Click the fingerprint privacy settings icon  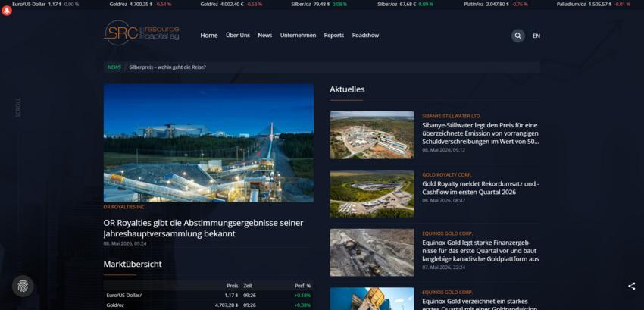[23, 286]
